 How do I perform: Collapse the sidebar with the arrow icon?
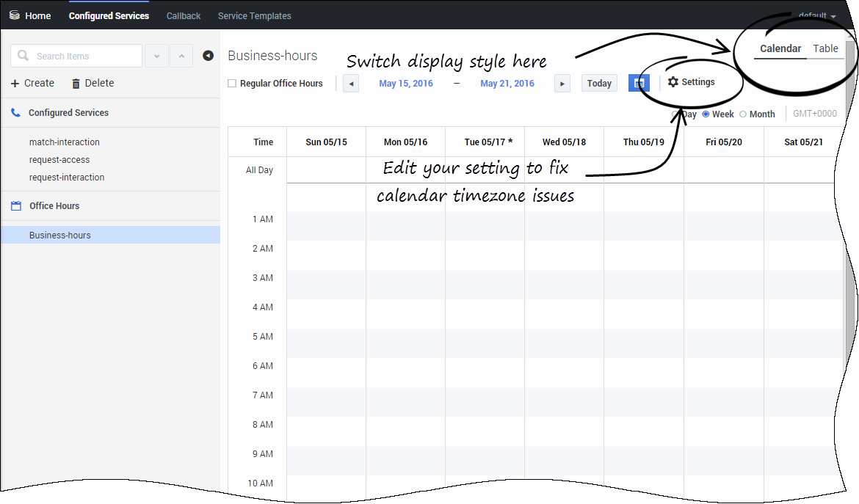208,56
